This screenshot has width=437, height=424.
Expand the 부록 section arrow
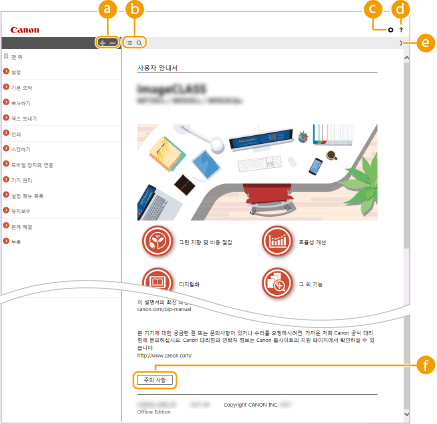point(6,241)
